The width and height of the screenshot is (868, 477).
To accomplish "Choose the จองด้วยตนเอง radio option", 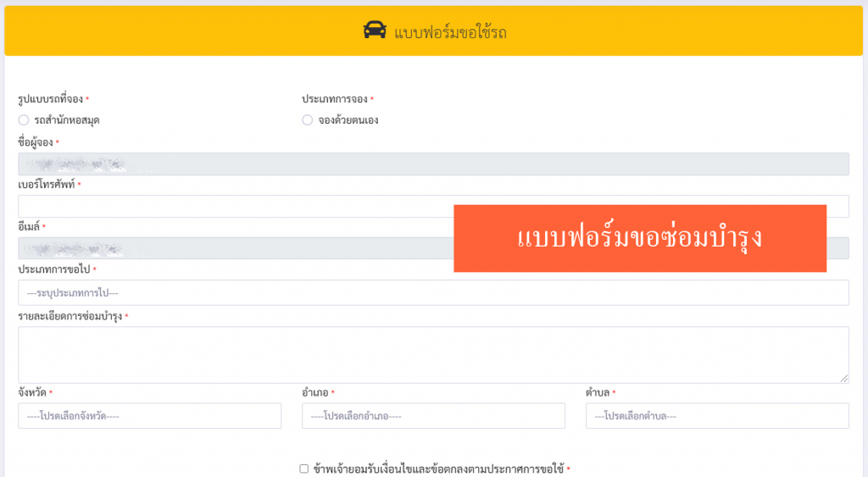I will pyautogui.click(x=308, y=120).
